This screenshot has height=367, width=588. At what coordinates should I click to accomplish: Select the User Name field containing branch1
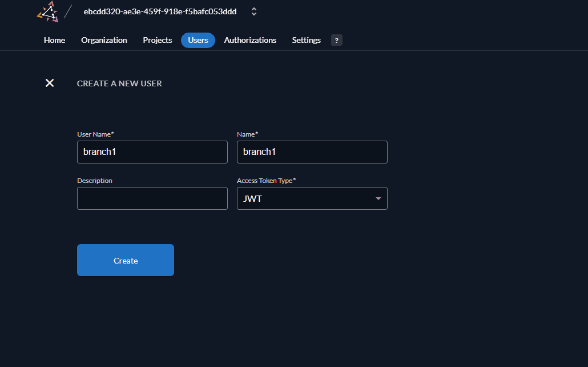coord(152,151)
